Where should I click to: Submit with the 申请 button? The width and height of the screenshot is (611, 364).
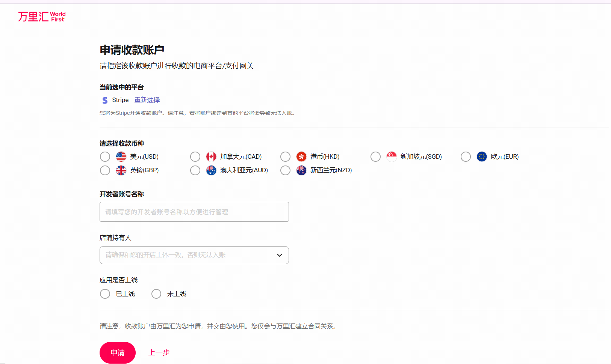pos(118,353)
